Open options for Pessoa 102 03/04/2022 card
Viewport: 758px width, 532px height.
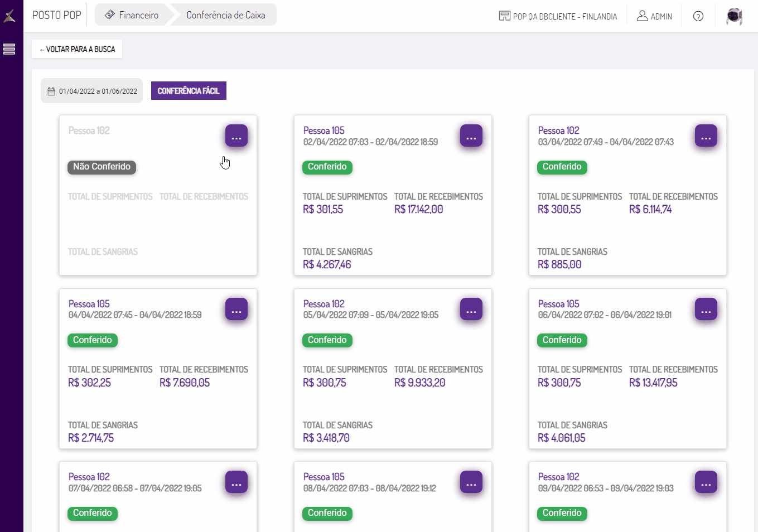[x=706, y=136]
